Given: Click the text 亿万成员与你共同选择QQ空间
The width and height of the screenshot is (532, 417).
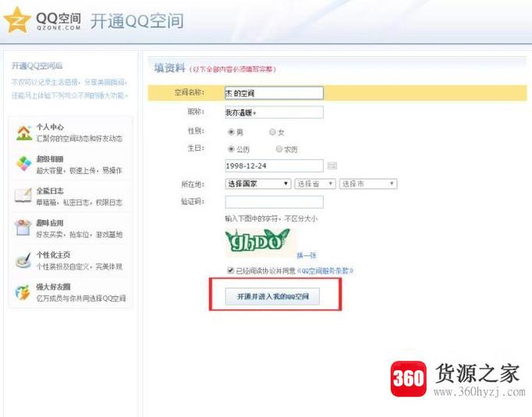Looking at the screenshot, I should click(x=81, y=298).
